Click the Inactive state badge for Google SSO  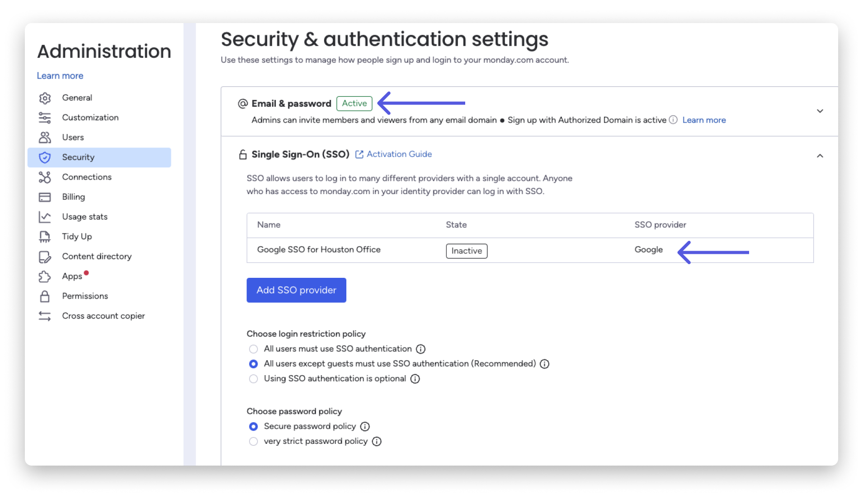[466, 251]
